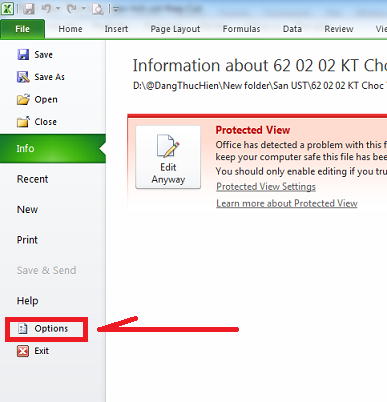Click the Print Preview icon in Quick Access Toolbar
This screenshot has height=402, width=387.
pyautogui.click(x=98, y=9)
